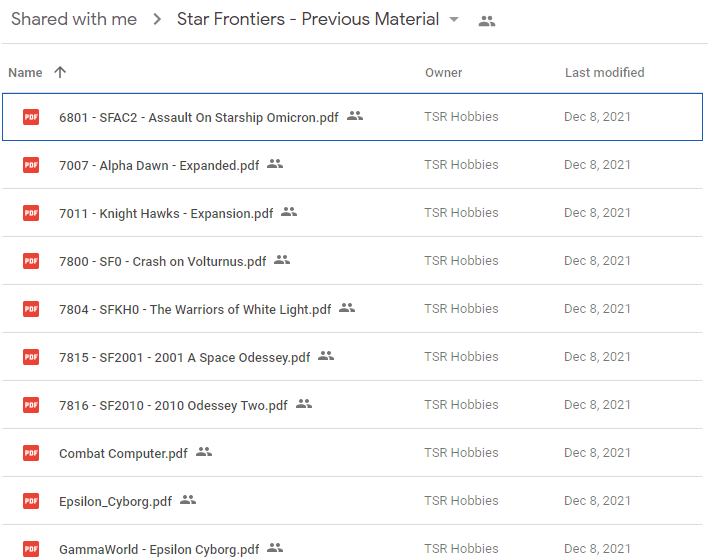Click TSR Hobbies owner in Assault On Starship Omicron row
Image resolution: width=708 pixels, height=560 pixels.
[461, 117]
